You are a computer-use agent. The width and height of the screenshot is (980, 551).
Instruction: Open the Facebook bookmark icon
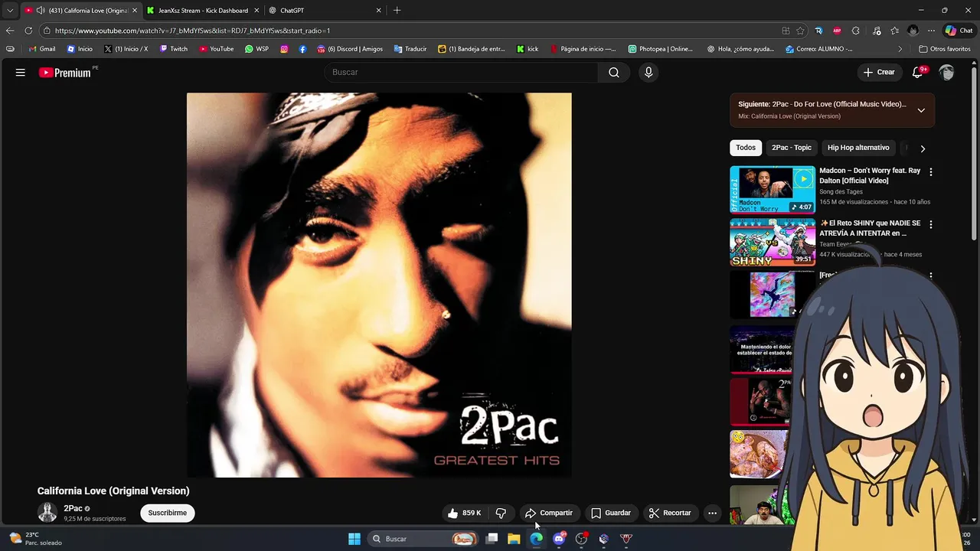[303, 49]
